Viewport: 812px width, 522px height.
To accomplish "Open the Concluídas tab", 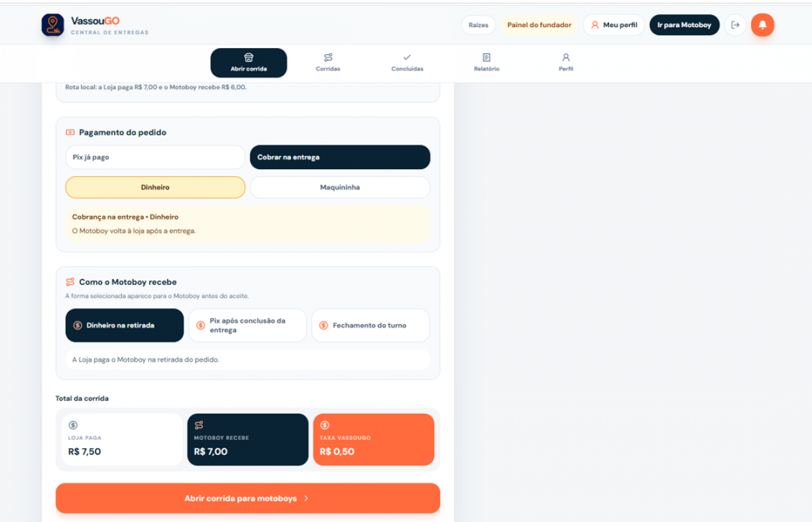I will pos(407,63).
